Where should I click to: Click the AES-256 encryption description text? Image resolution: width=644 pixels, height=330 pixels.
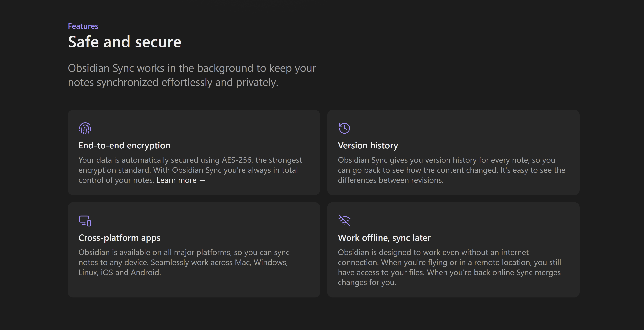190,170
